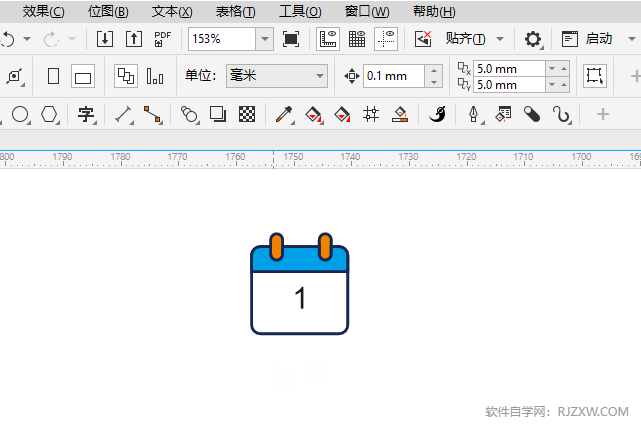This screenshot has width=641, height=432.
Task: Toggle the show grid icon
Action: tap(357, 39)
